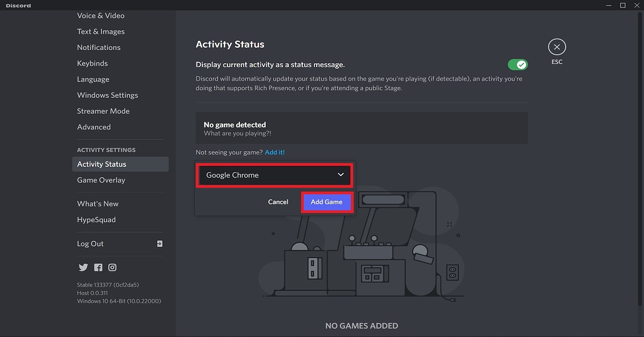Image resolution: width=644 pixels, height=337 pixels.
Task: Click the No game detected panel
Action: point(362,128)
